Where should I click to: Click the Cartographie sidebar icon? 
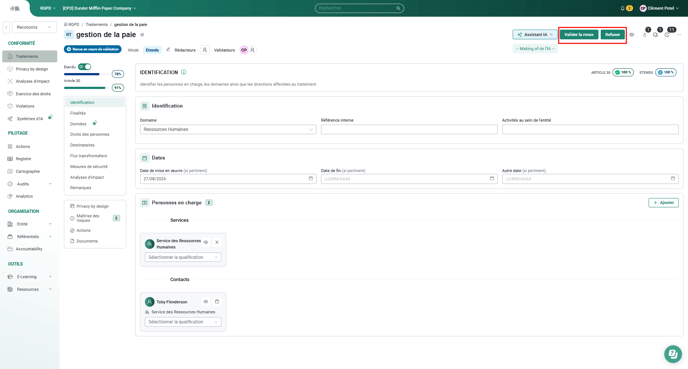click(x=10, y=172)
